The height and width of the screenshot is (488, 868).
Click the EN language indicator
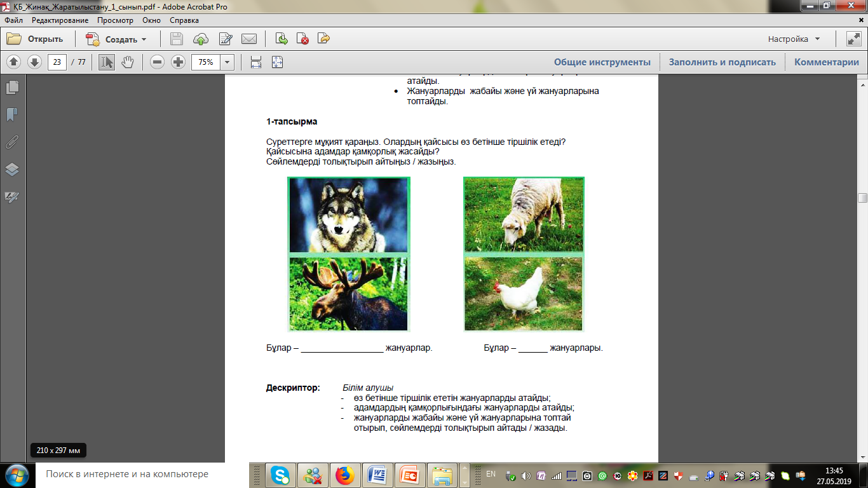tap(491, 474)
